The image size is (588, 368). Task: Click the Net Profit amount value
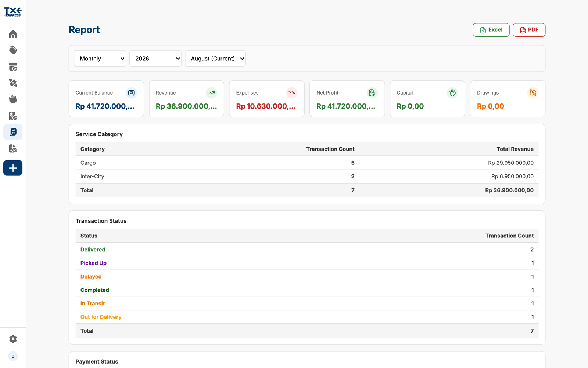346,106
